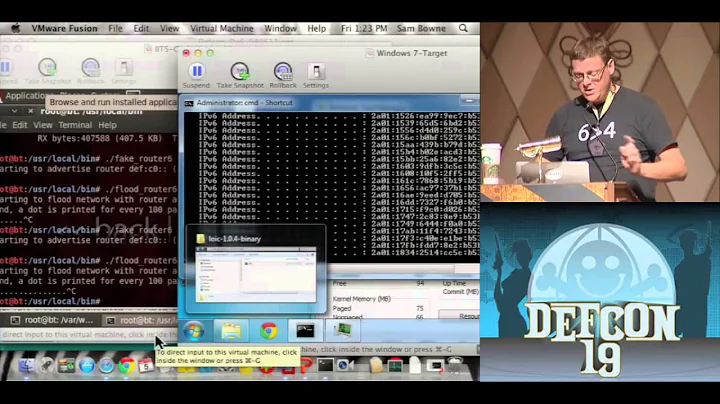
Task: Suspend the Windows 7-Target virtual machine
Action: pos(197,76)
